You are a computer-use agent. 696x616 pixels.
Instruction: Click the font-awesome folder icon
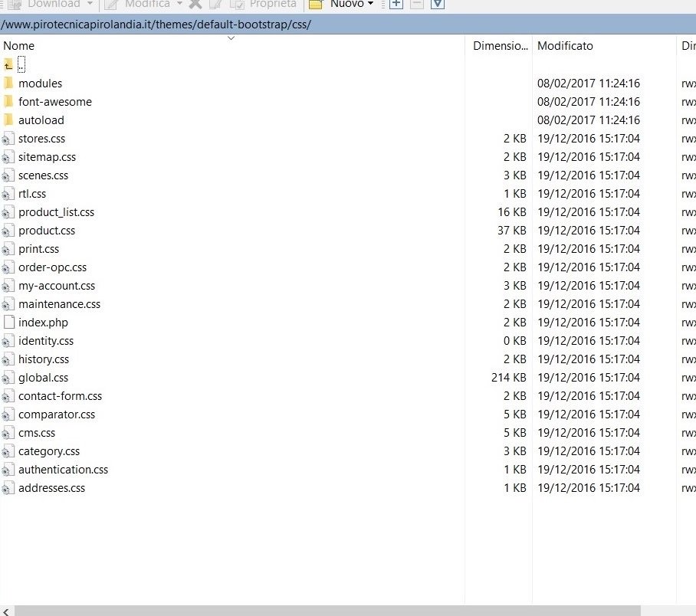(8, 102)
